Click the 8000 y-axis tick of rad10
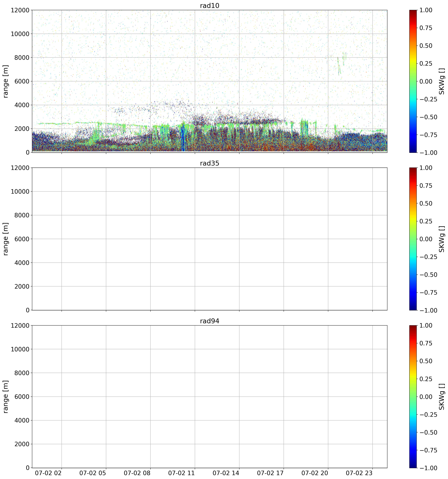448x479 pixels. tap(22, 58)
